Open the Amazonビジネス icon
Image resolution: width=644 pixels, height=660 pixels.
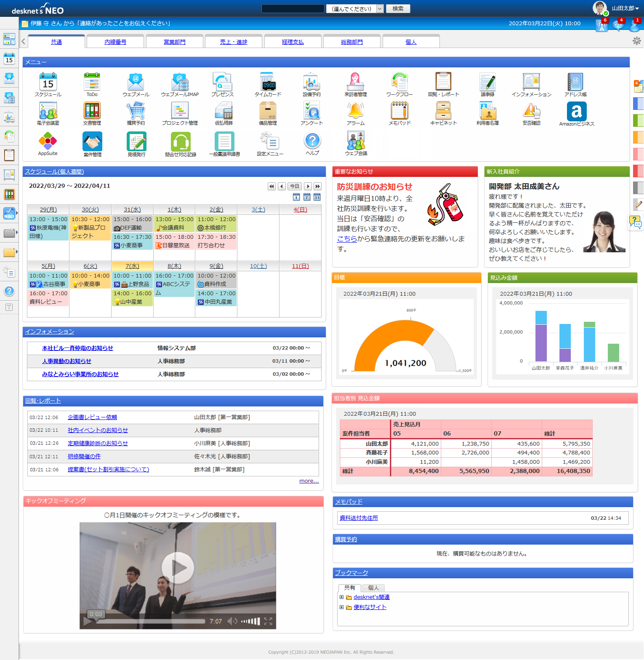576,112
